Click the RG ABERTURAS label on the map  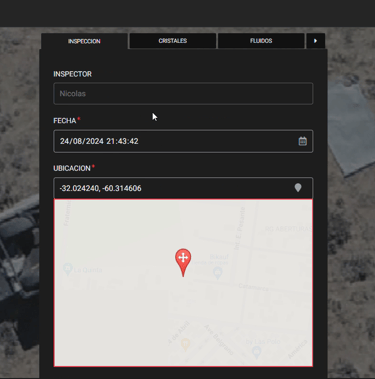(288, 229)
